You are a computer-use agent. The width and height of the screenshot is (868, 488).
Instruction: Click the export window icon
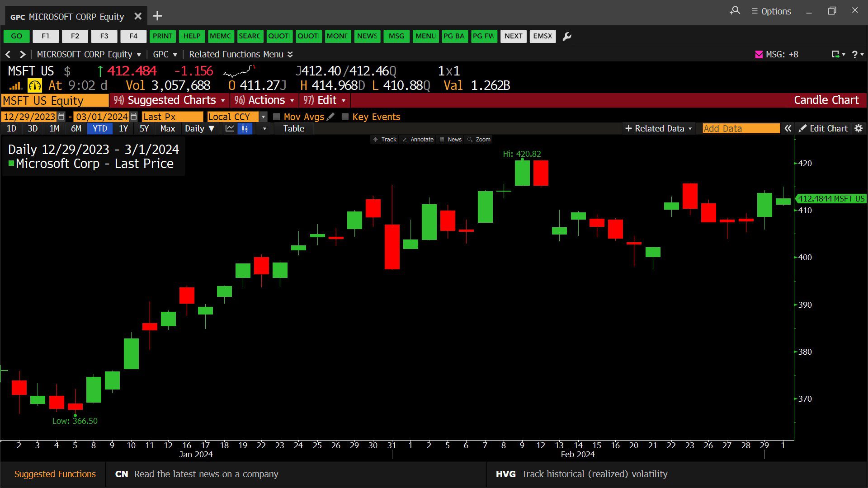point(836,54)
